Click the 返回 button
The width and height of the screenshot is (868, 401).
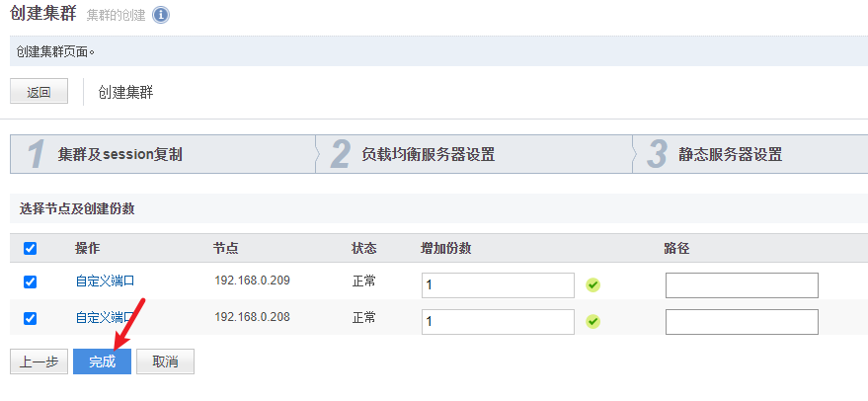39,92
